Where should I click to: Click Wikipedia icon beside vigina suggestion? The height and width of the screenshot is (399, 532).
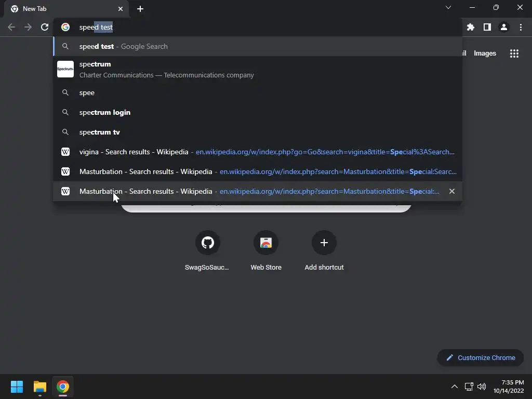point(65,152)
